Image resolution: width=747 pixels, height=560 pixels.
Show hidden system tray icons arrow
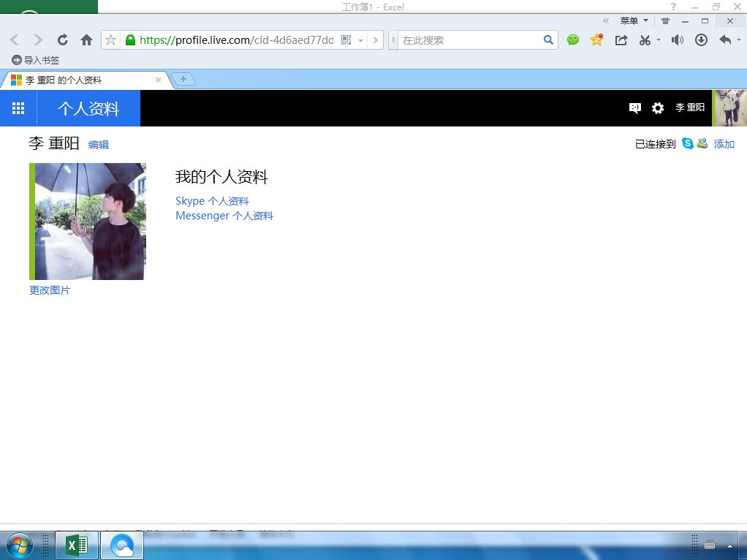coord(729,546)
